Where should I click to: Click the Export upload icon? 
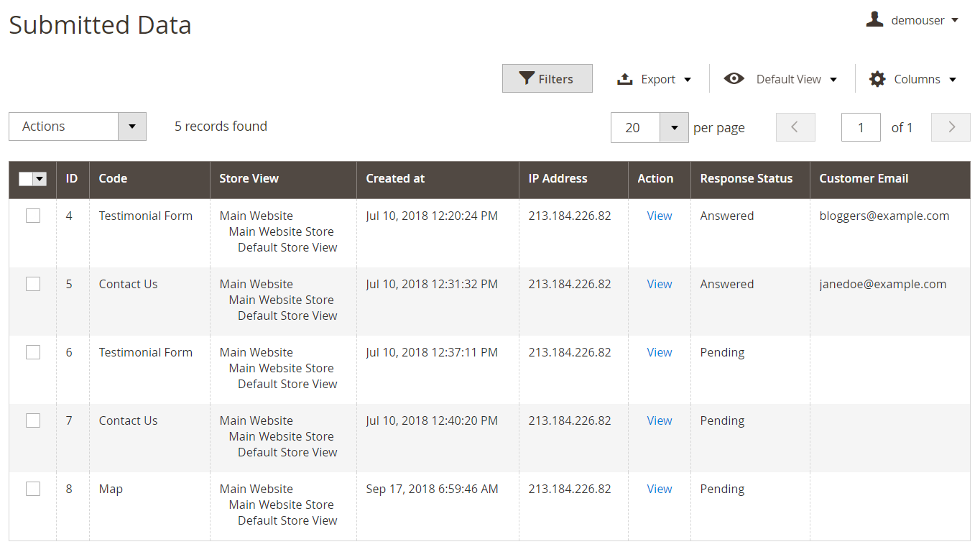pyautogui.click(x=624, y=79)
